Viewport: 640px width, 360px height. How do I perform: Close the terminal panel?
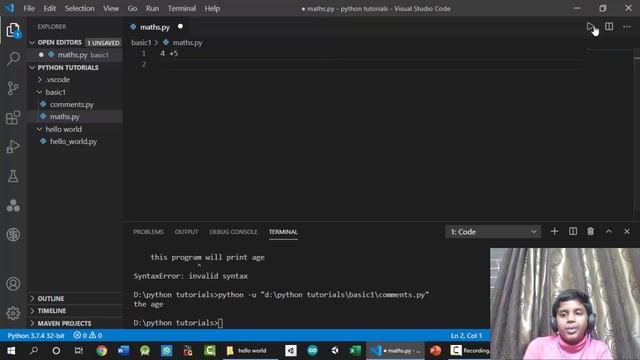(x=627, y=231)
